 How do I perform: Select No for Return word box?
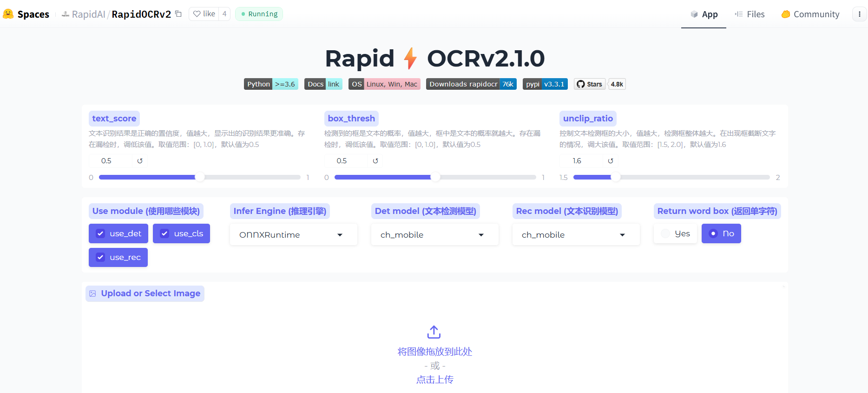[x=721, y=233]
